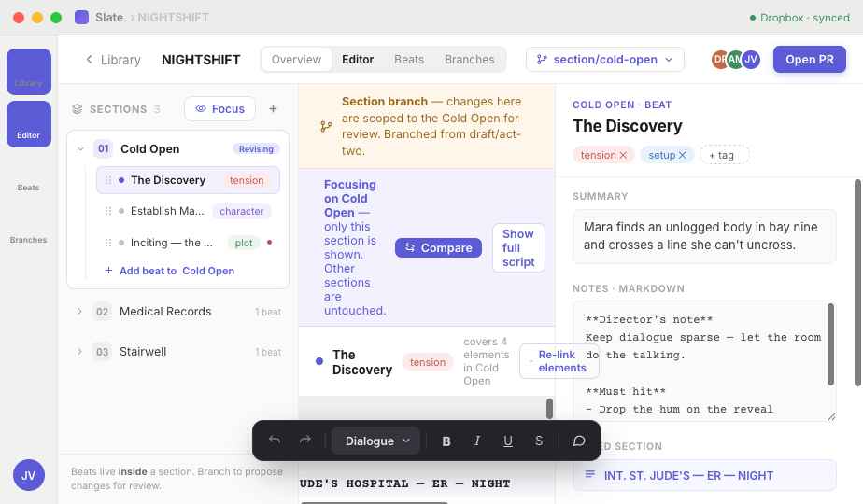The image size is (863, 504).
Task: Undo the last edit in toolbar
Action: pyautogui.click(x=275, y=441)
